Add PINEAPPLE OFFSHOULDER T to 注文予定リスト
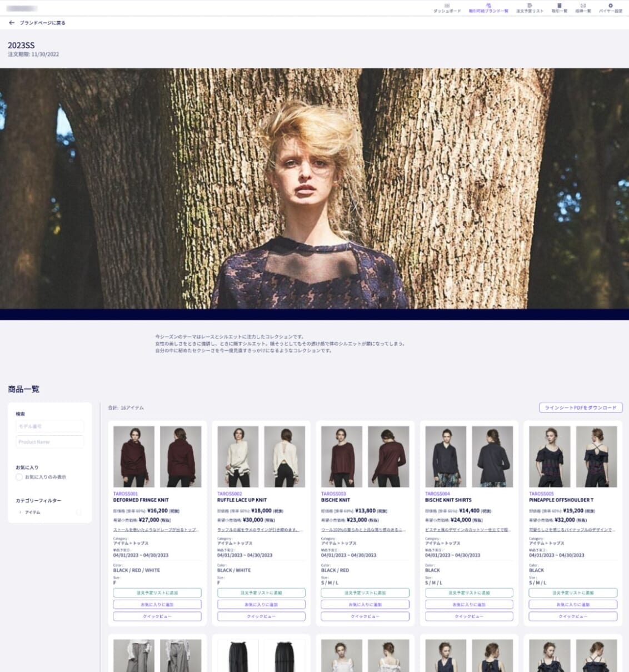 pyautogui.click(x=573, y=593)
